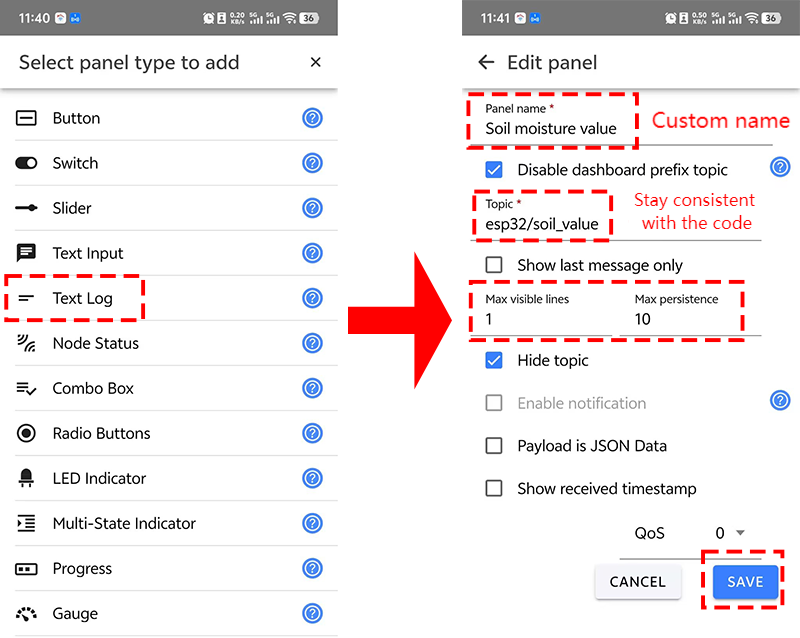Choose Multi-State Indicator panel type
This screenshot has height=638, width=800.
(168, 523)
